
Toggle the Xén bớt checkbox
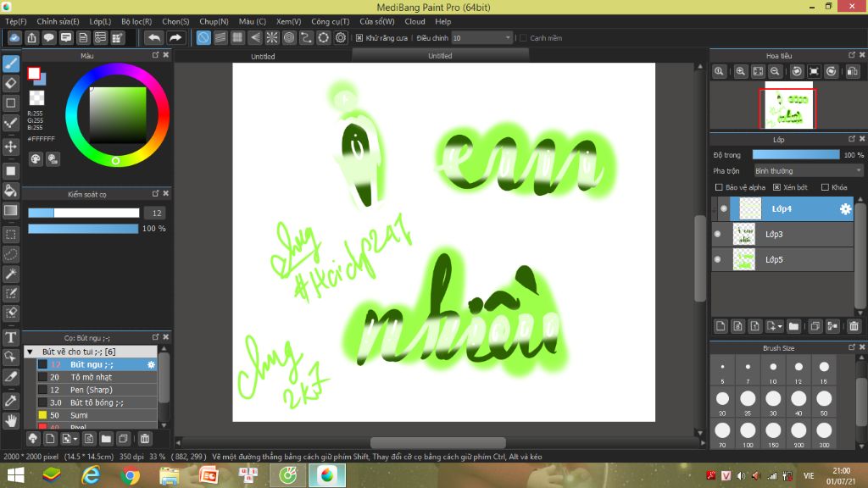click(776, 187)
